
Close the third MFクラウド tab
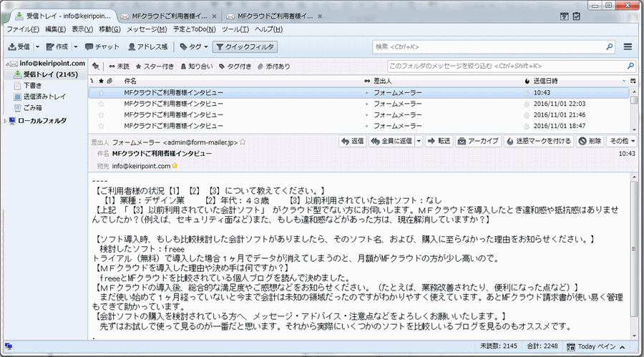pyautogui.click(x=320, y=16)
